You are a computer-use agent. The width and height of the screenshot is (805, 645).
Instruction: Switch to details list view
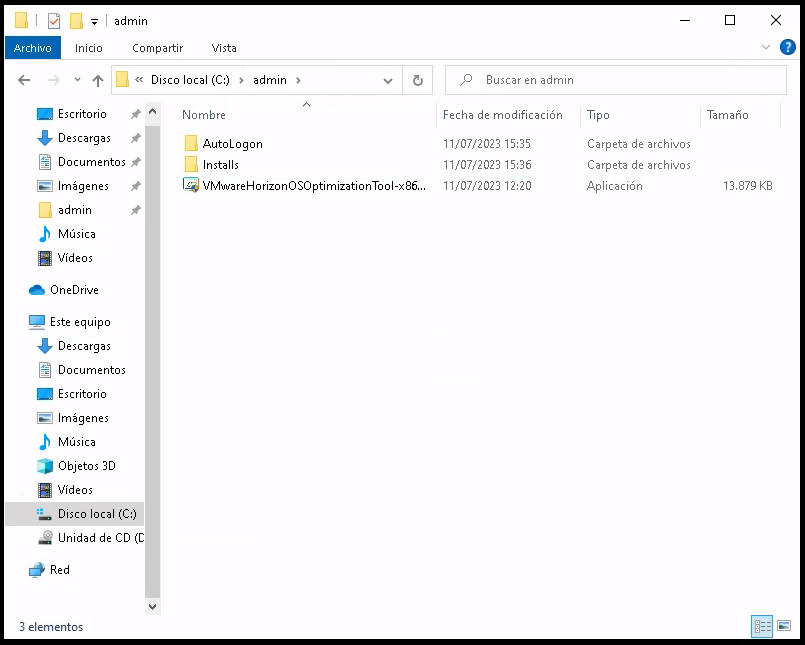(763, 627)
